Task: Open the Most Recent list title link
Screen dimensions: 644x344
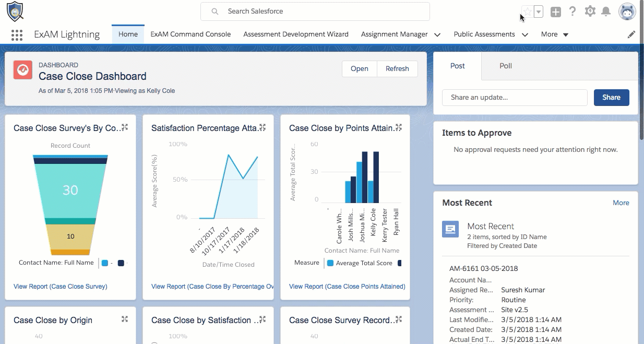Action: [x=491, y=226]
